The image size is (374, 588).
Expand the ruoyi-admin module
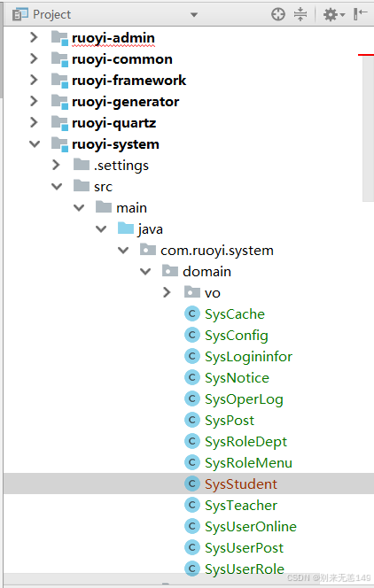(x=34, y=37)
